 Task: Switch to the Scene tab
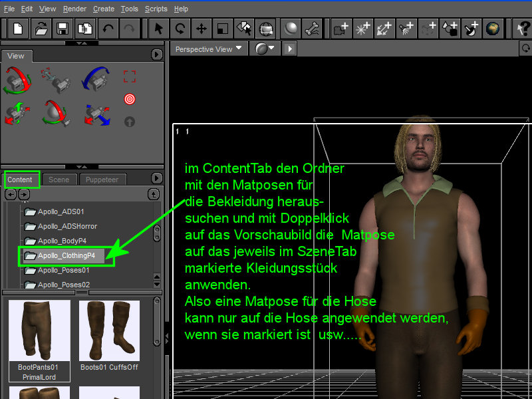tap(59, 180)
